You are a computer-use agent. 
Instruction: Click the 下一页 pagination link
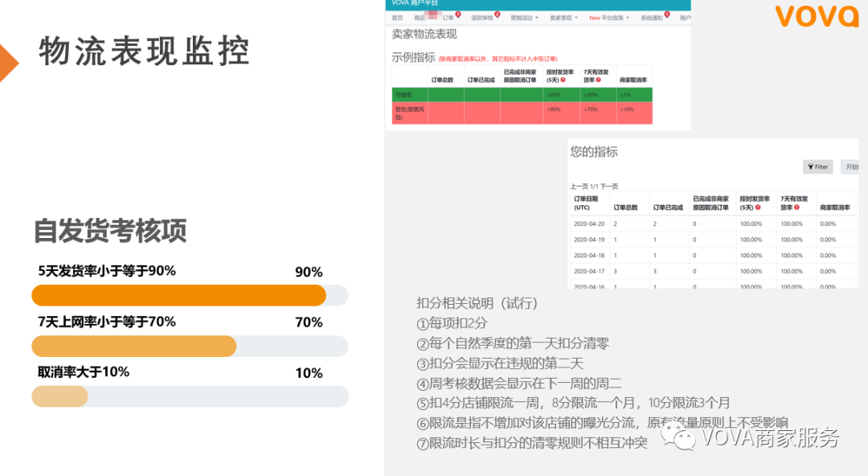609,187
